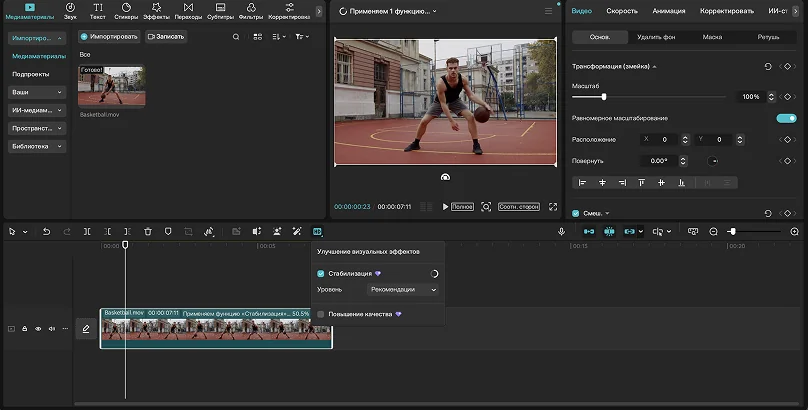Mute the video track speaker icon
This screenshot has height=410, width=808.
pos(52,329)
